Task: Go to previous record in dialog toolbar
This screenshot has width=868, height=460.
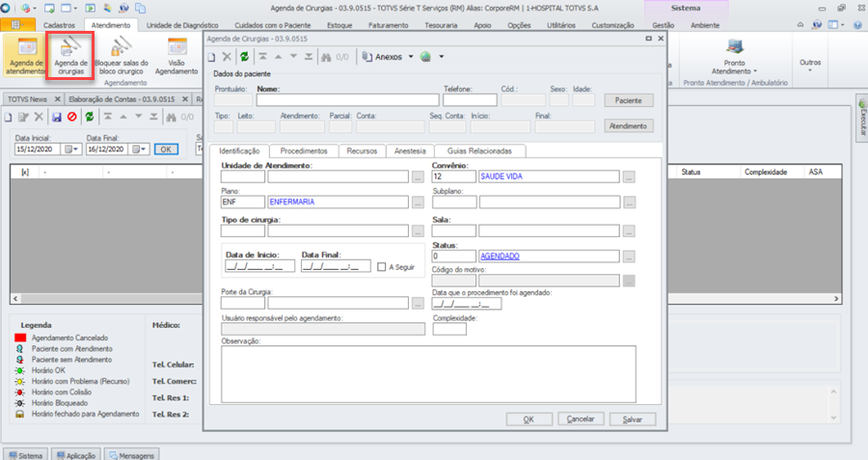Action: (279, 57)
